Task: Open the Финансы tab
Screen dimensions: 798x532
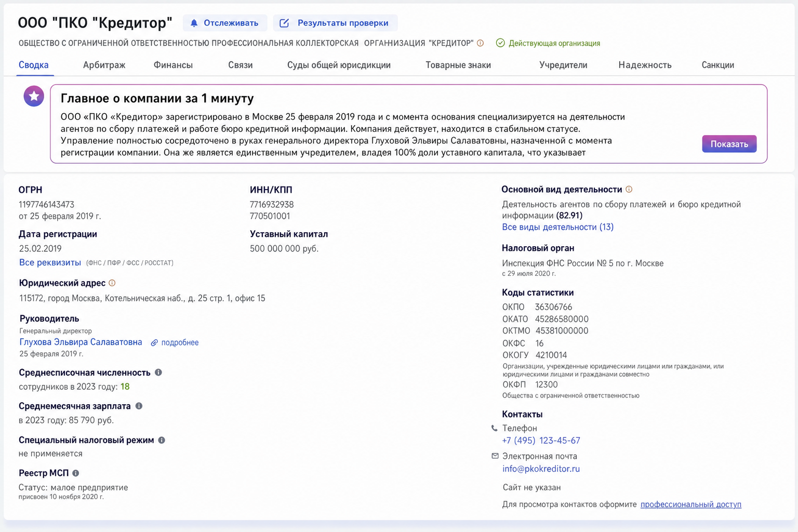Action: 173,65
